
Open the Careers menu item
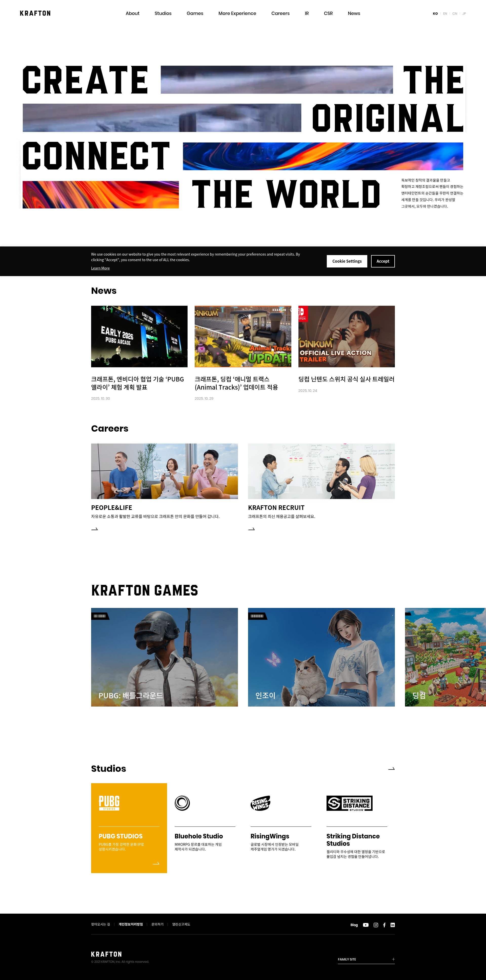(x=280, y=13)
